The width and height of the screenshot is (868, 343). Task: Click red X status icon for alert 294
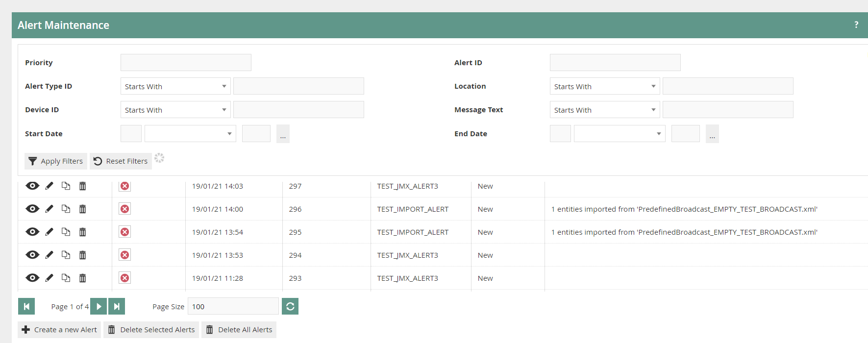coord(125,255)
